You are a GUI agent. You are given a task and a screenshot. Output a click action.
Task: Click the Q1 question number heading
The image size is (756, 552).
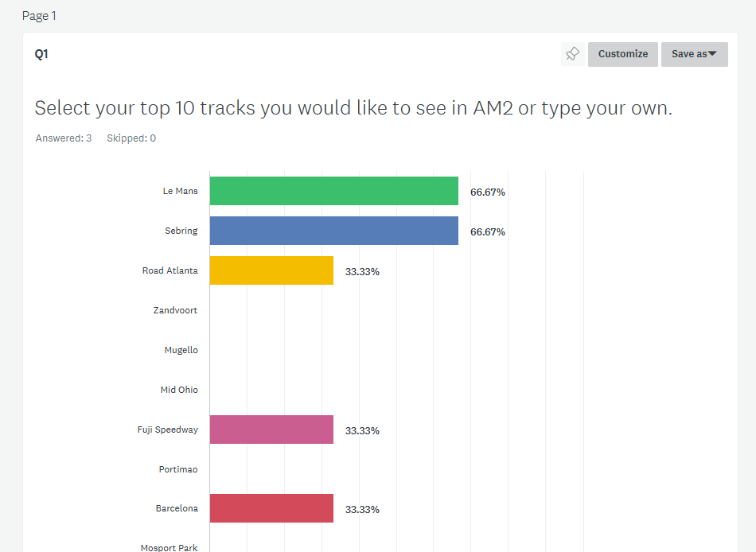(x=41, y=54)
